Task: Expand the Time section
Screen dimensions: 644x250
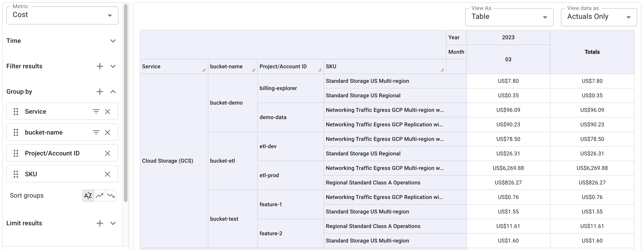Action: pyautogui.click(x=113, y=41)
